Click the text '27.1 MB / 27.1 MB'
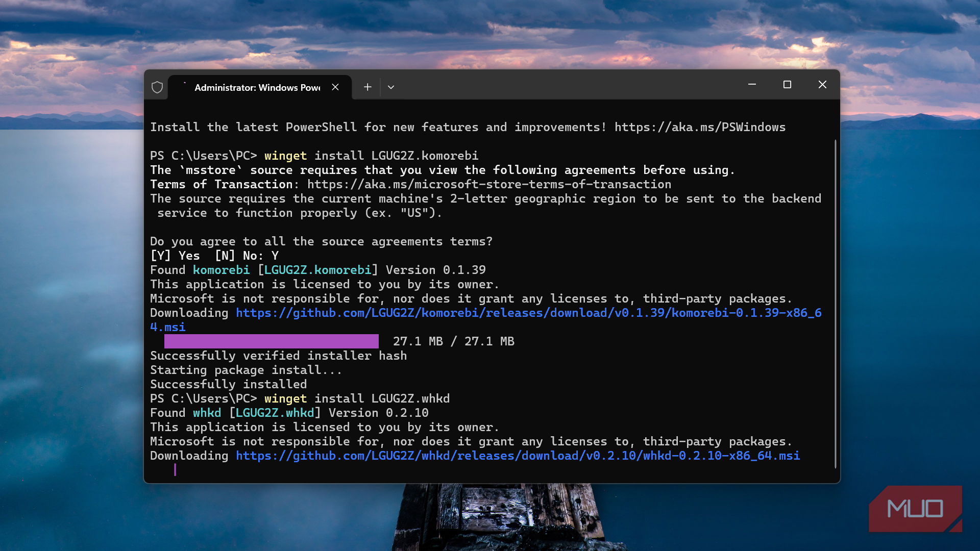 click(x=454, y=341)
